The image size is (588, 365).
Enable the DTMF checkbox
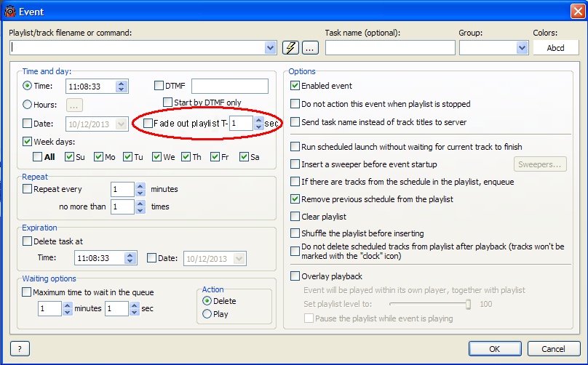[159, 86]
